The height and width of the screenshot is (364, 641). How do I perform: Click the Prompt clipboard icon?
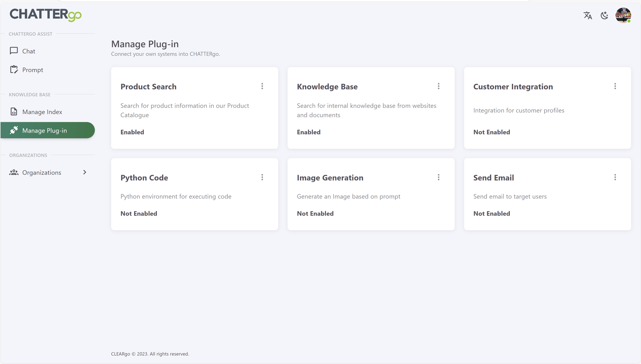(14, 69)
